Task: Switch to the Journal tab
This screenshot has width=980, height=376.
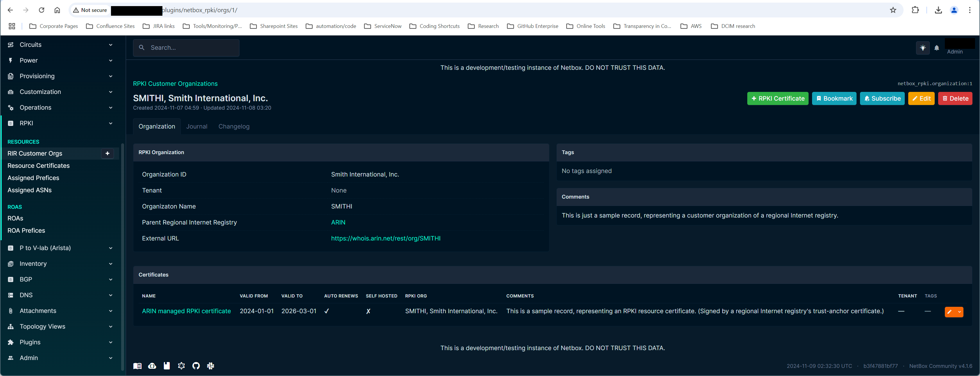Action: (197, 126)
